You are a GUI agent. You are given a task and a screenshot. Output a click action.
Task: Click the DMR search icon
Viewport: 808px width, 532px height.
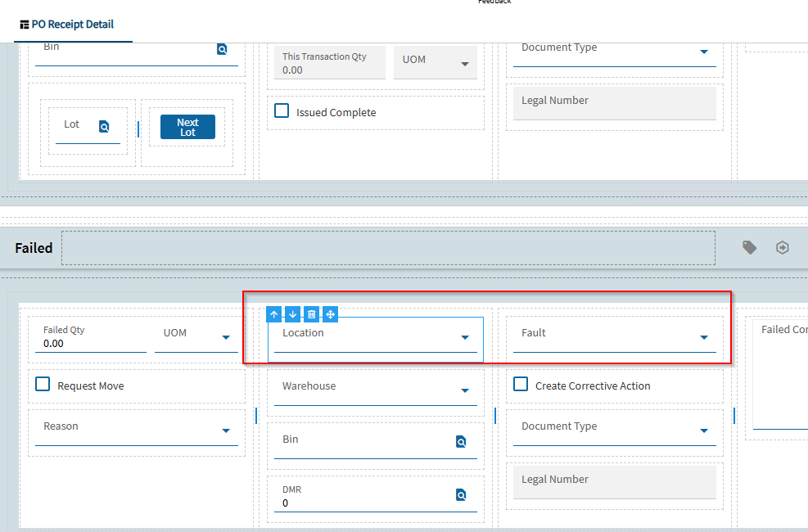(x=461, y=495)
